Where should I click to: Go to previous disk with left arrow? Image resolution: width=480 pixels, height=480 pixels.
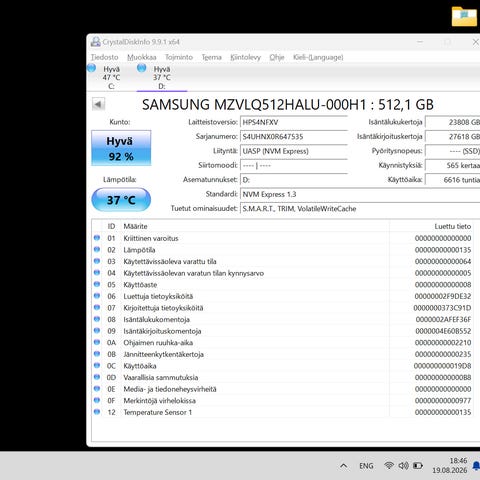click(98, 104)
